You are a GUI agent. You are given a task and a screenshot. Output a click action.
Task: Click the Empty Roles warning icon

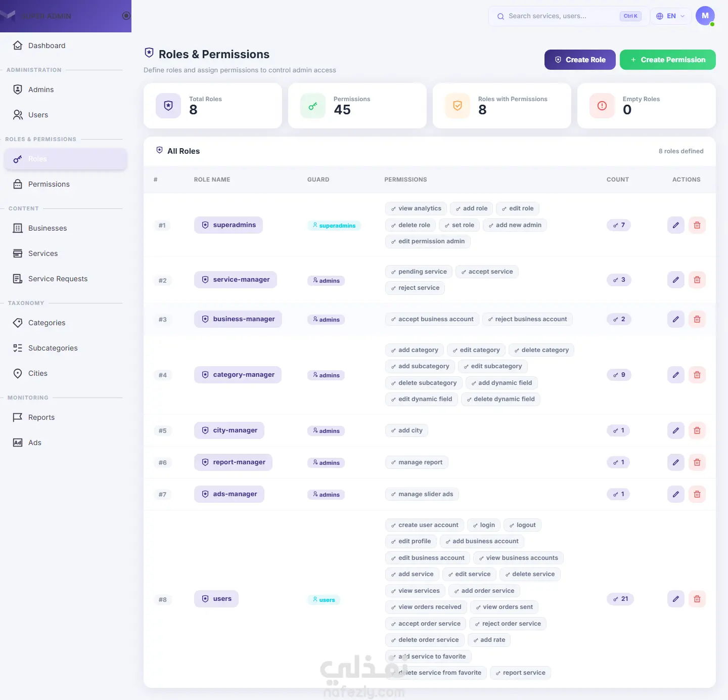(x=602, y=106)
